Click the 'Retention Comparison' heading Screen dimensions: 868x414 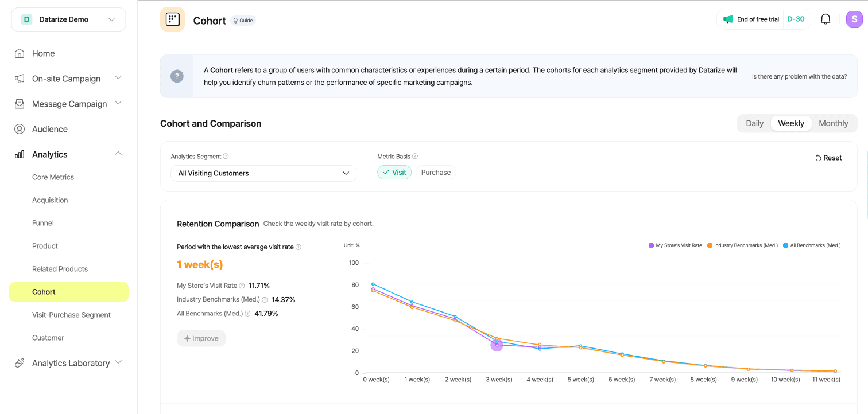218,224
